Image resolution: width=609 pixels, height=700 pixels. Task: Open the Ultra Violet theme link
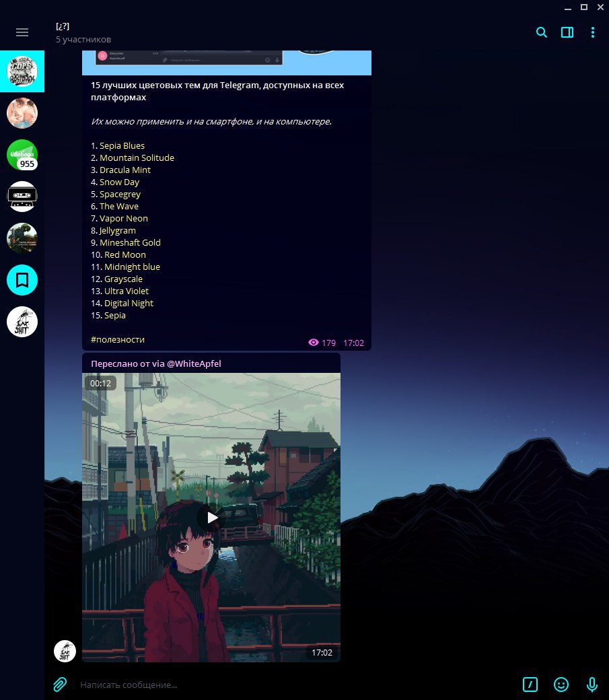point(127,291)
